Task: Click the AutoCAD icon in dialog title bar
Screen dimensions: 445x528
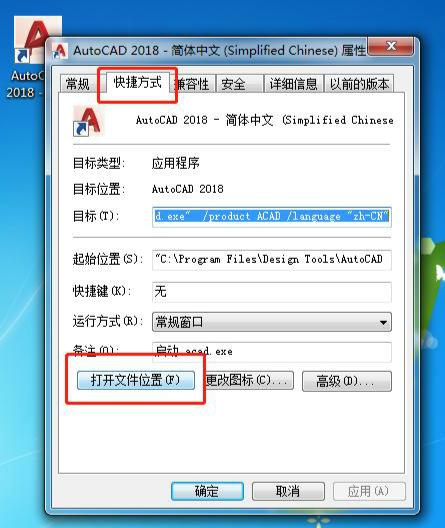Action: (x=60, y=51)
